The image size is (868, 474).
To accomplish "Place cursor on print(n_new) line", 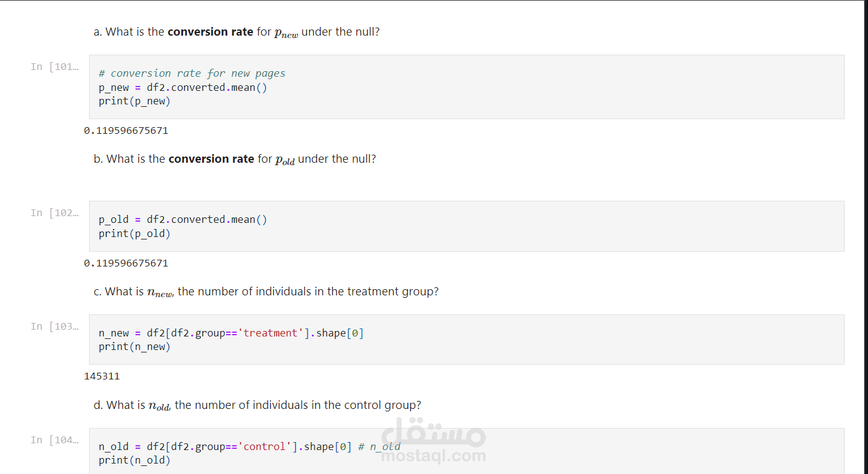I will (x=135, y=347).
